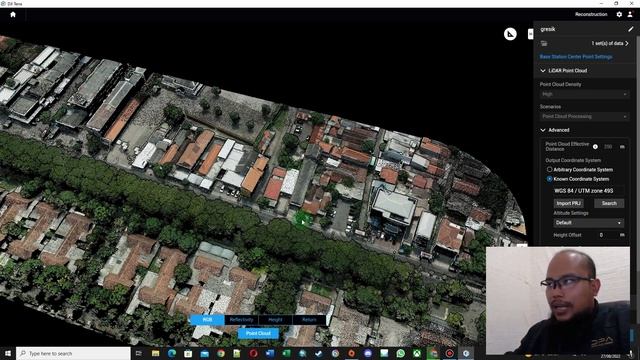Collapse the Advanced section
Screen dimensions: 640x360
coord(543,130)
